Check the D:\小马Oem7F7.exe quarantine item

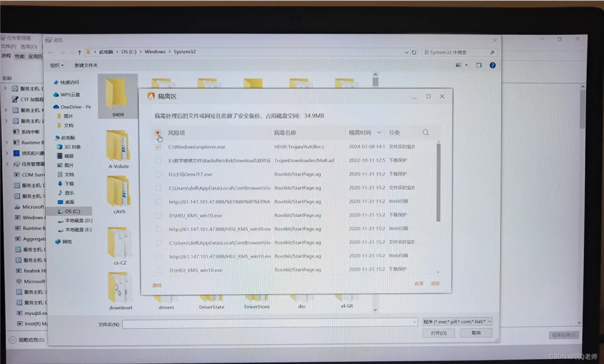click(x=158, y=174)
